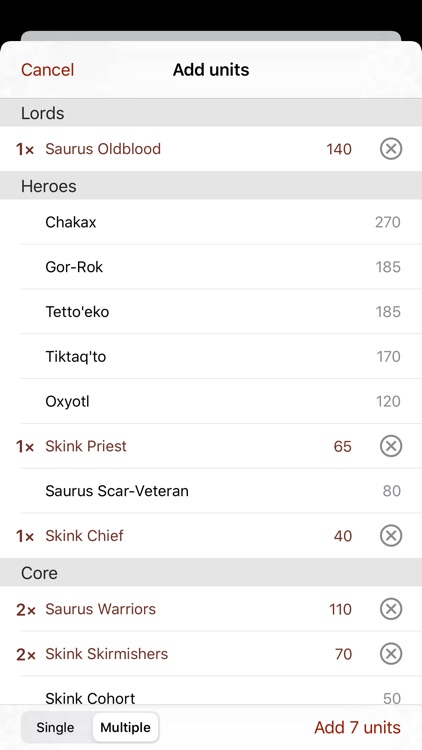Select Oxyotl hero unit

tap(211, 401)
